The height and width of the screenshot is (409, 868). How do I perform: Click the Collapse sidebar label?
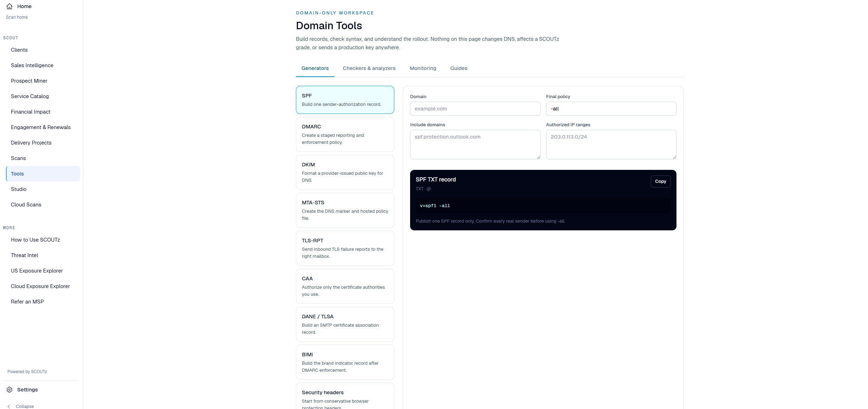25,406
